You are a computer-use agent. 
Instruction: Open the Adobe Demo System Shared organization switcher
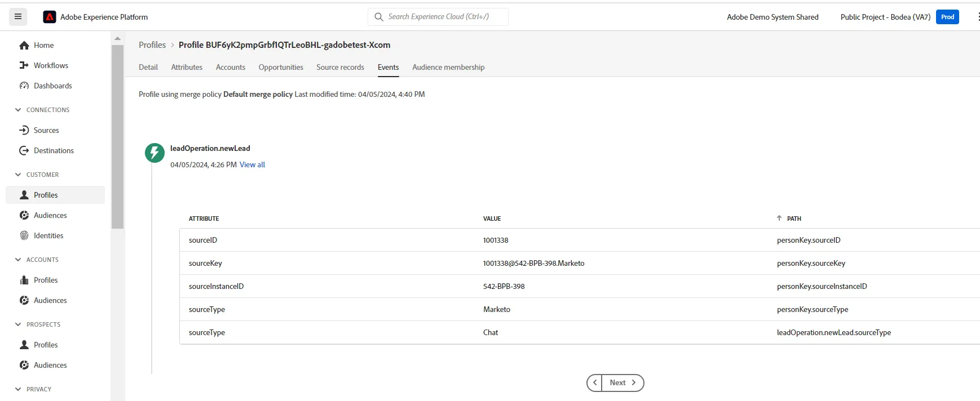tap(772, 17)
